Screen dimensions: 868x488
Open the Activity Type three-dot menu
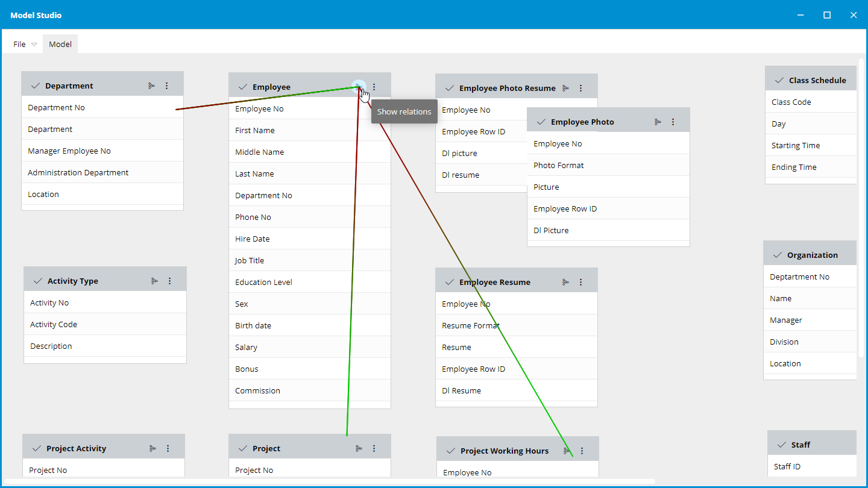pos(169,281)
